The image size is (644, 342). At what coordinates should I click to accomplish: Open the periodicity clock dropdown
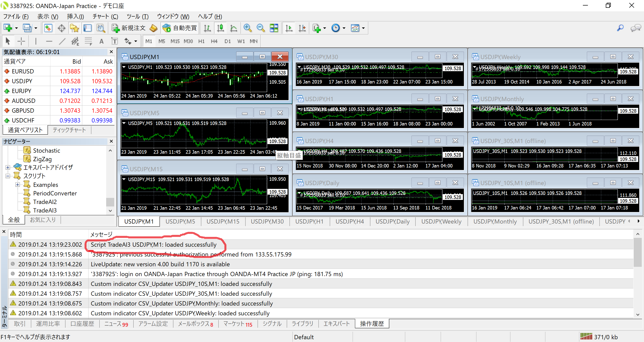pyautogui.click(x=344, y=28)
